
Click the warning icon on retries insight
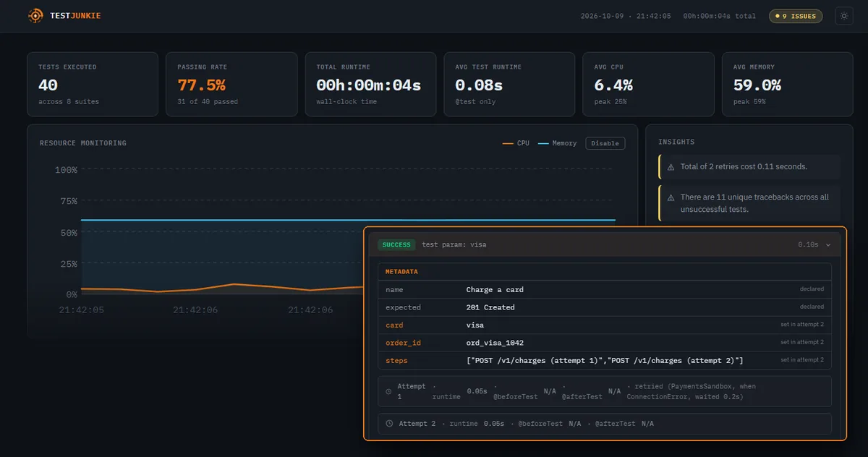671,167
